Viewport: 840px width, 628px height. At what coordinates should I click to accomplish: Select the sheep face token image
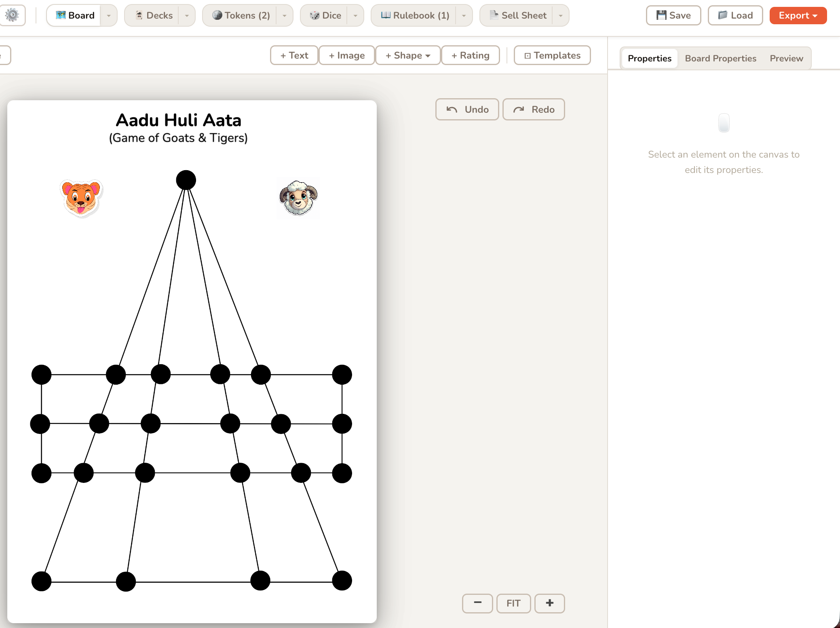pos(298,198)
